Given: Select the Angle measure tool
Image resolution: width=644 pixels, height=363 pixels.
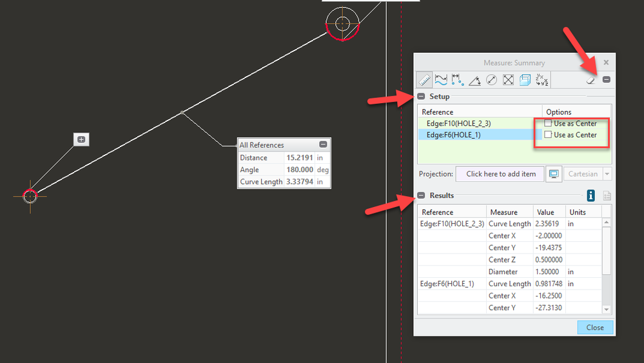Looking at the screenshot, I should 474,80.
